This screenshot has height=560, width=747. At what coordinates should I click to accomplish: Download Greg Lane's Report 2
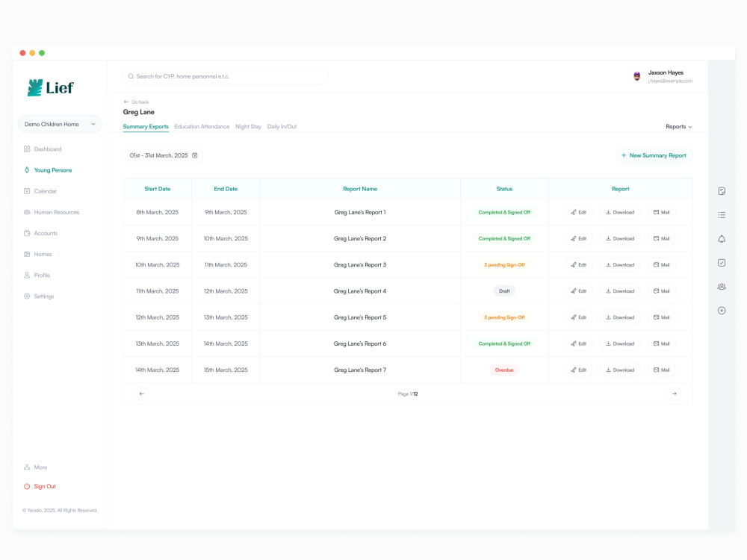(x=620, y=239)
